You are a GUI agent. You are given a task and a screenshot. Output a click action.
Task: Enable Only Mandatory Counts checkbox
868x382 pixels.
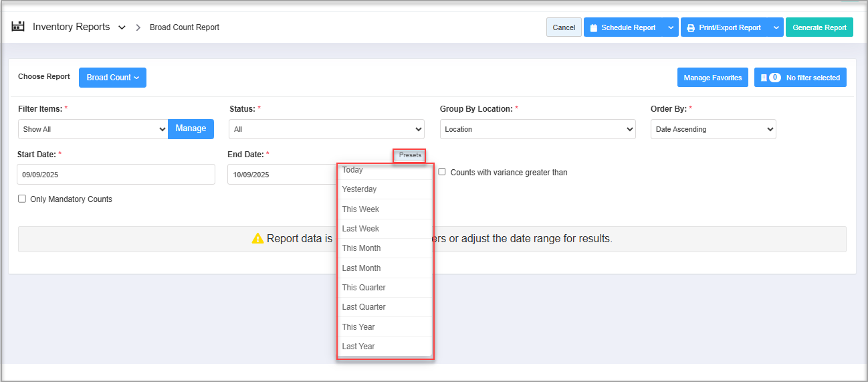pos(22,199)
